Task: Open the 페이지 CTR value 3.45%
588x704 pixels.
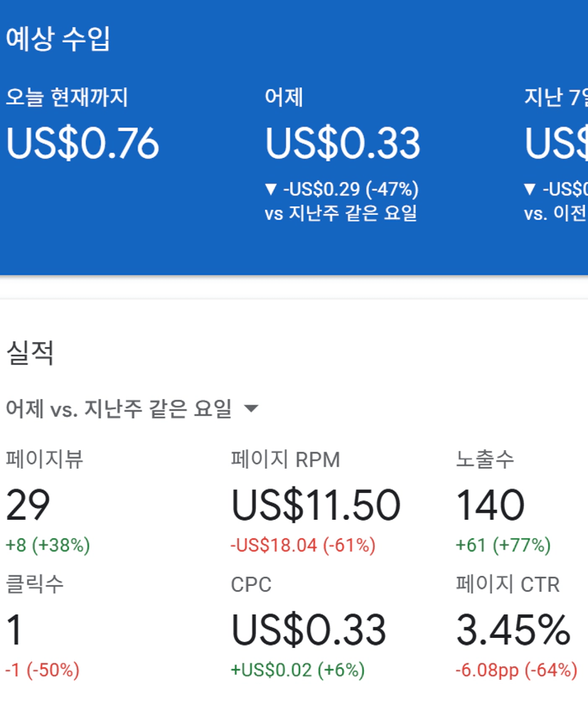Action: (x=513, y=630)
